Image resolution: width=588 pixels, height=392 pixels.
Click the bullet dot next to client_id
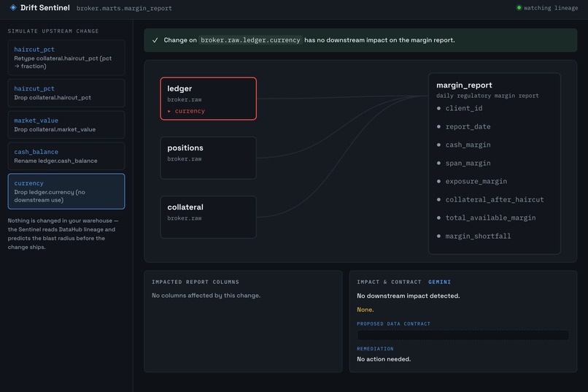click(438, 109)
